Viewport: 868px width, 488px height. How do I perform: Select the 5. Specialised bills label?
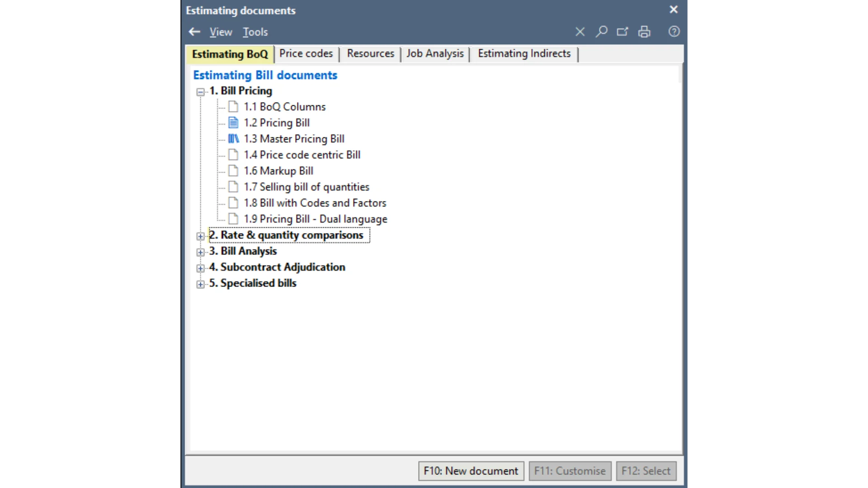click(x=253, y=283)
